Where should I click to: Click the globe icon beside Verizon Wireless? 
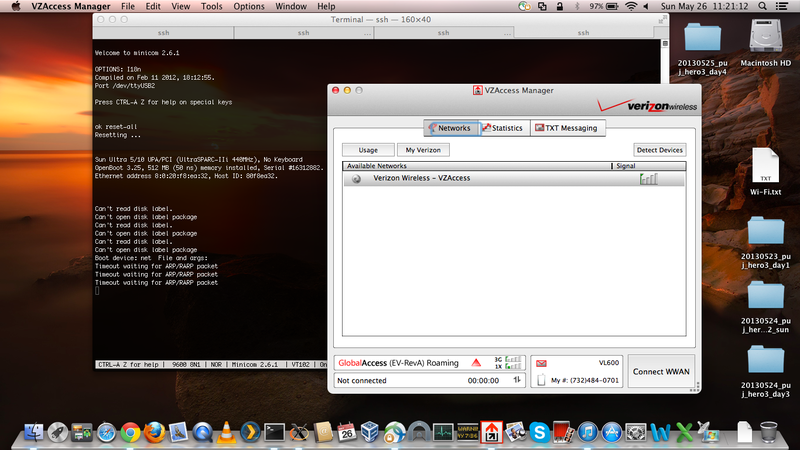pyautogui.click(x=356, y=179)
